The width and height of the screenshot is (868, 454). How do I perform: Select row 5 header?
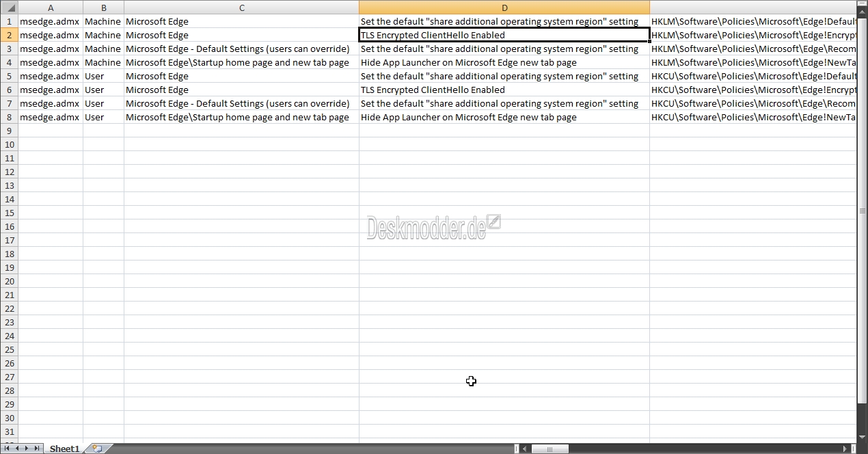click(9, 76)
